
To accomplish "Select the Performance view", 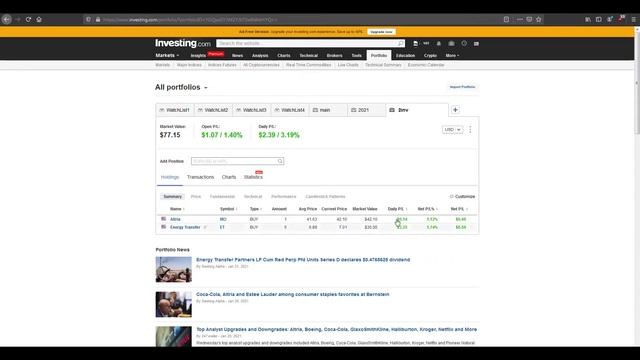I will point(284,197).
